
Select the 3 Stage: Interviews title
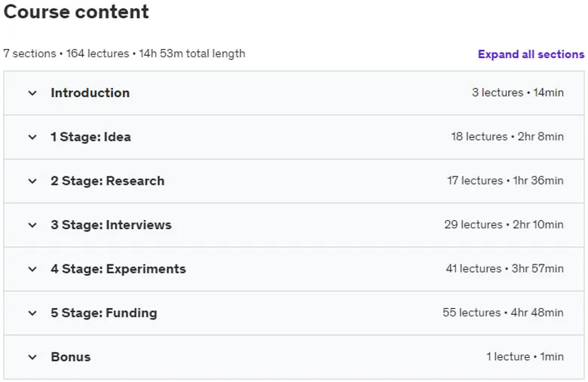(112, 225)
